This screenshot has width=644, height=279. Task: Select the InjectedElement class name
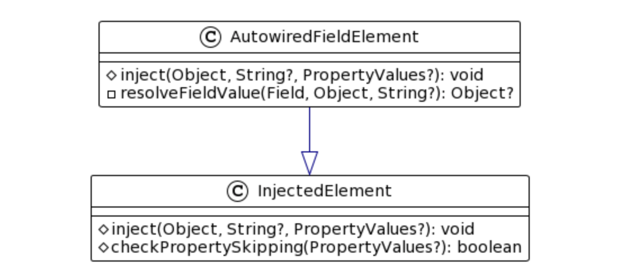(x=324, y=191)
